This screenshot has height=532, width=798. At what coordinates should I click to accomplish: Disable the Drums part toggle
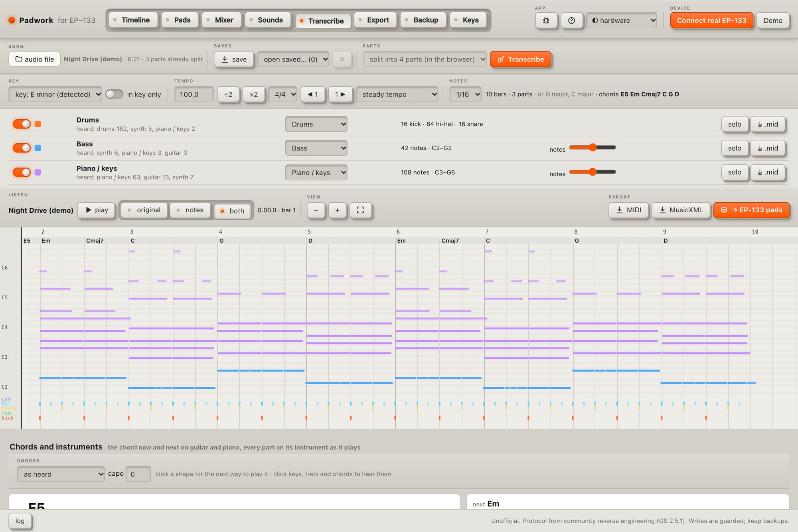click(x=22, y=124)
